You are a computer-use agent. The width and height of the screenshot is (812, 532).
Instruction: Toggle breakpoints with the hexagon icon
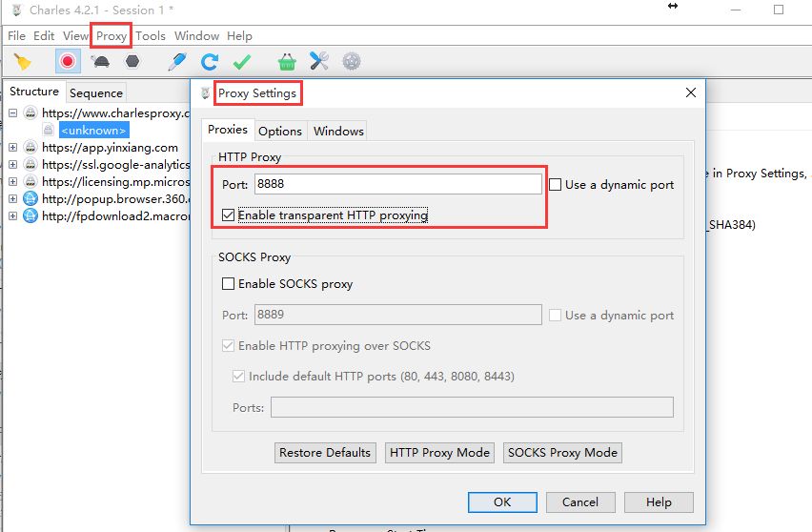click(132, 61)
